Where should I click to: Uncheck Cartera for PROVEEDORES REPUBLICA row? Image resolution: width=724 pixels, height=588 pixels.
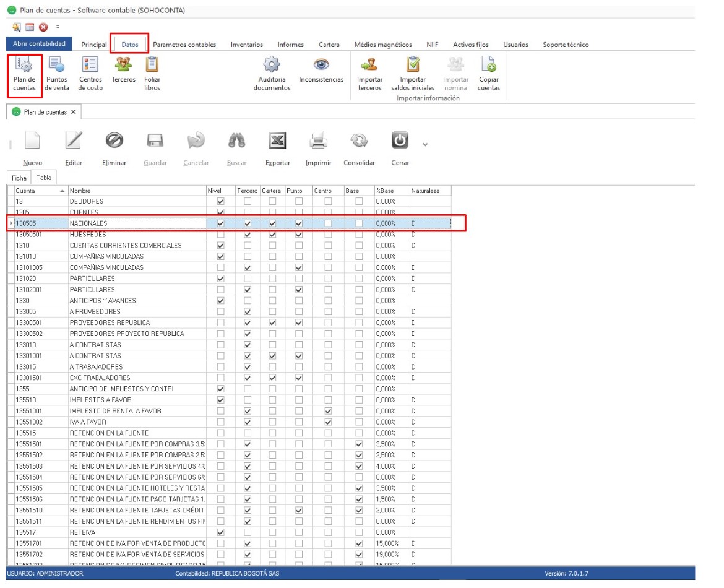pyautogui.click(x=272, y=323)
